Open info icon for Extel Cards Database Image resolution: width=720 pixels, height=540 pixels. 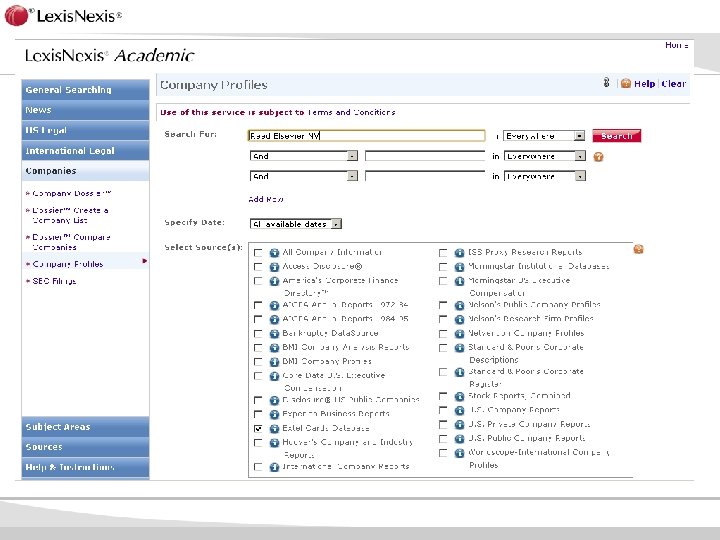274,429
